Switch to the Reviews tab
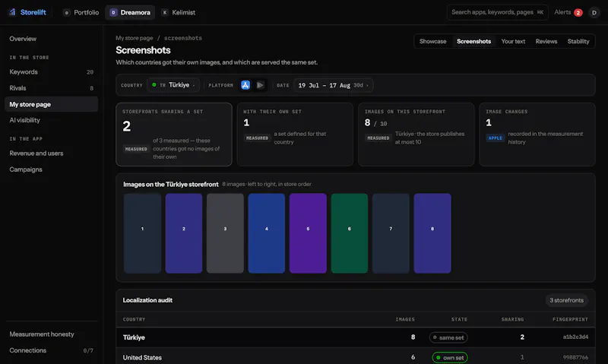This screenshot has height=364, width=608. (546, 42)
